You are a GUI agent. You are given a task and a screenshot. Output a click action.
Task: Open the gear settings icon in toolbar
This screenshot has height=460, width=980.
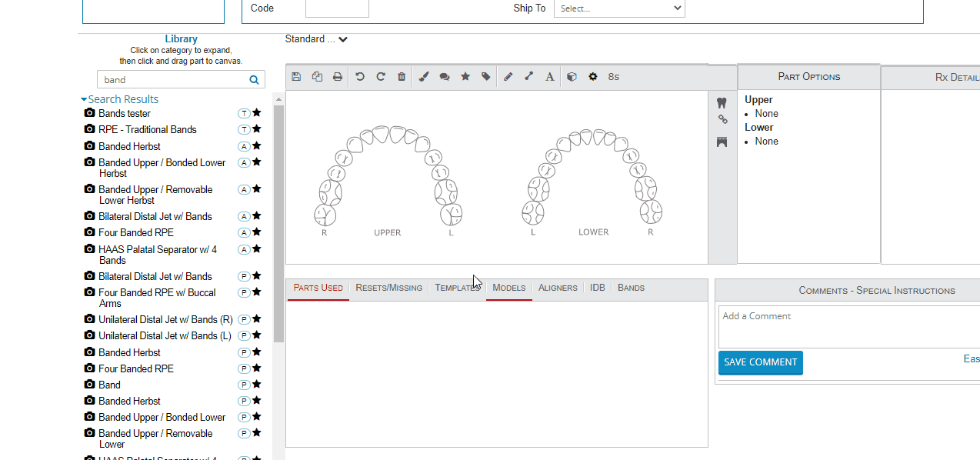592,77
